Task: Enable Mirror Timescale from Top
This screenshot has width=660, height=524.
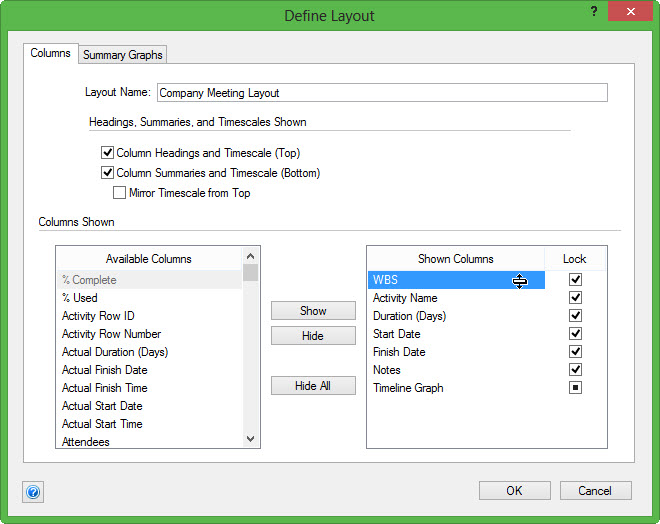Action: [x=120, y=193]
